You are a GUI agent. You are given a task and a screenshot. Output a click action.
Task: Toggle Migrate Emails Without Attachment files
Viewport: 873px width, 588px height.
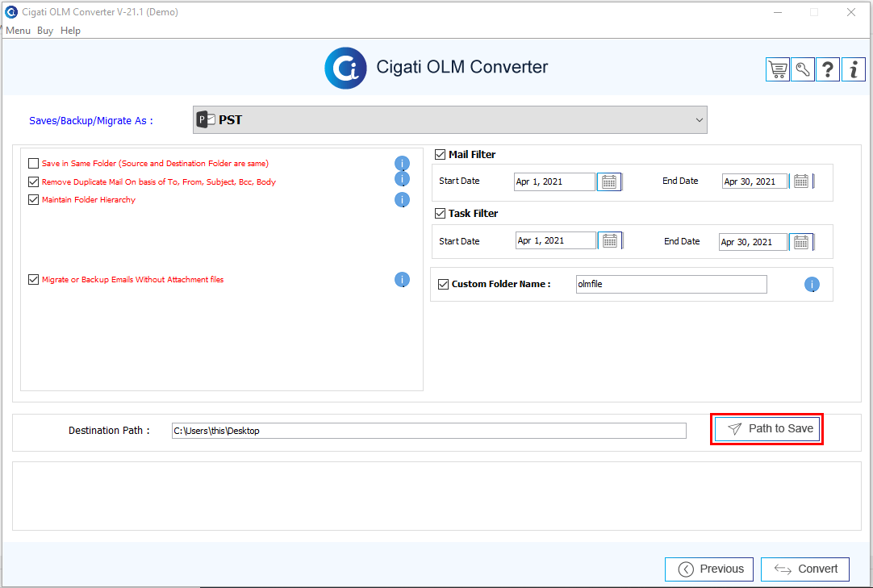(33, 280)
